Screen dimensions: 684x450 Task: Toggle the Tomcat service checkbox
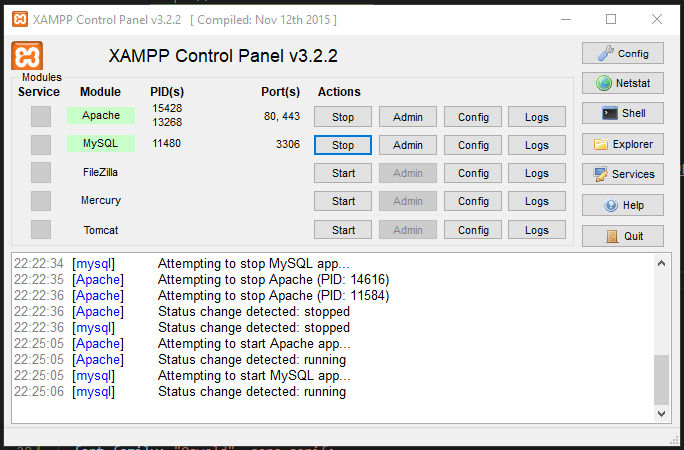(40, 230)
